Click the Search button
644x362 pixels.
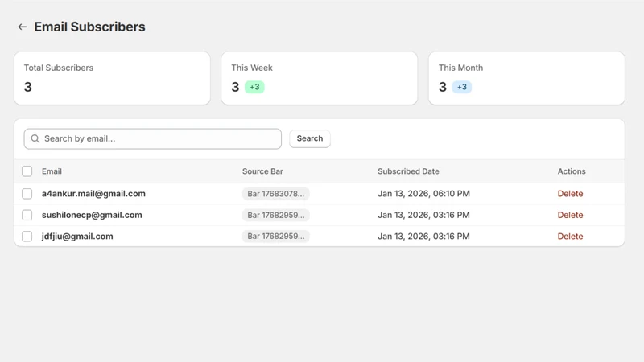310,138
